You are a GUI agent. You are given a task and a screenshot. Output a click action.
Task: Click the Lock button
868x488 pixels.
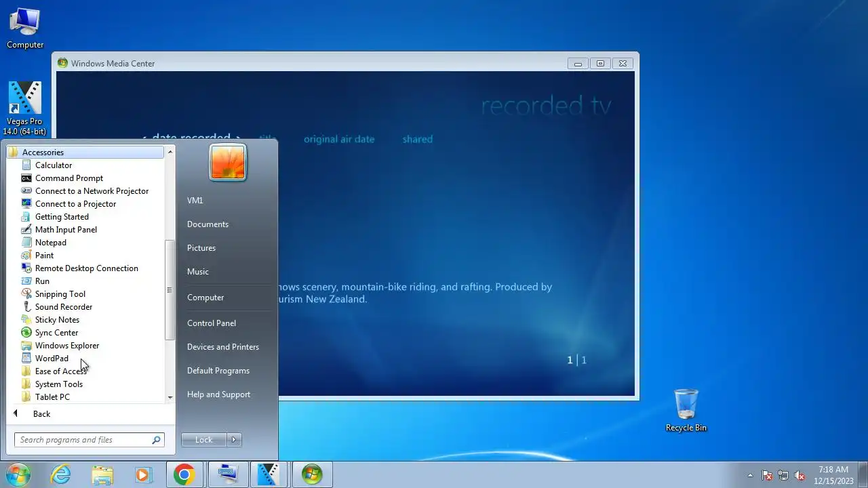click(x=204, y=440)
